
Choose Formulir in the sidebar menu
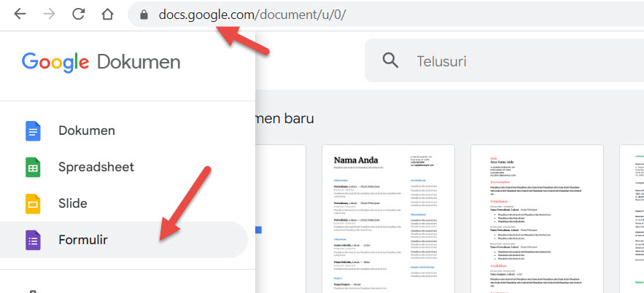pos(83,240)
